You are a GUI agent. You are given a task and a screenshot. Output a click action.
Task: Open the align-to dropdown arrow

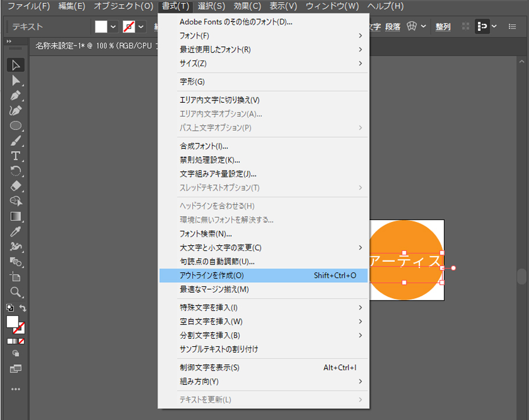[494, 26]
